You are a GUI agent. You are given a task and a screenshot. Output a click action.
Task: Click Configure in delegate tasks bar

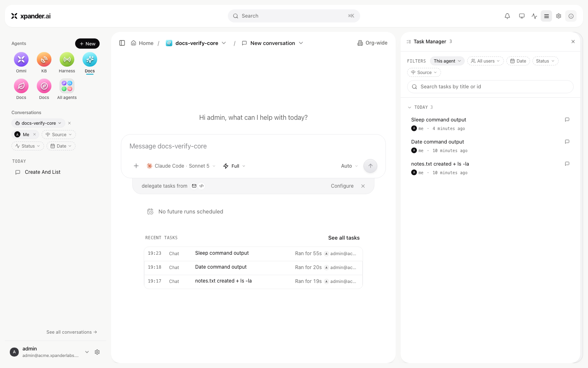(x=342, y=186)
